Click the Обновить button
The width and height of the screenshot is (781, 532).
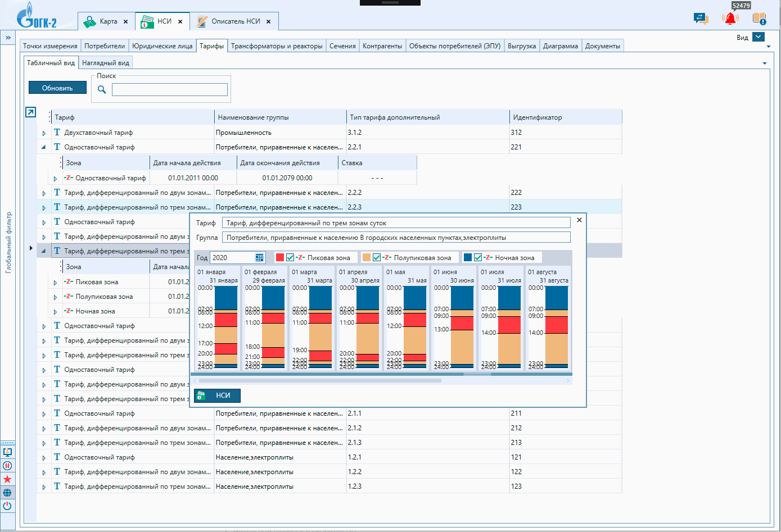(57, 88)
